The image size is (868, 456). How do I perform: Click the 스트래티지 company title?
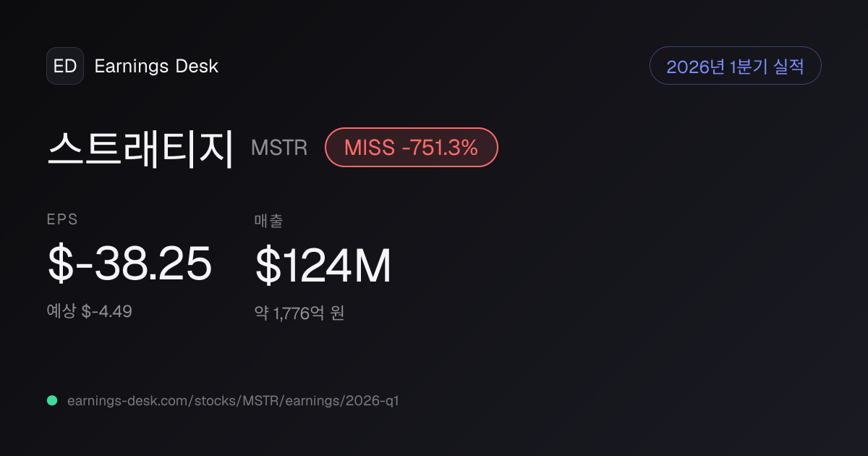[141, 148]
